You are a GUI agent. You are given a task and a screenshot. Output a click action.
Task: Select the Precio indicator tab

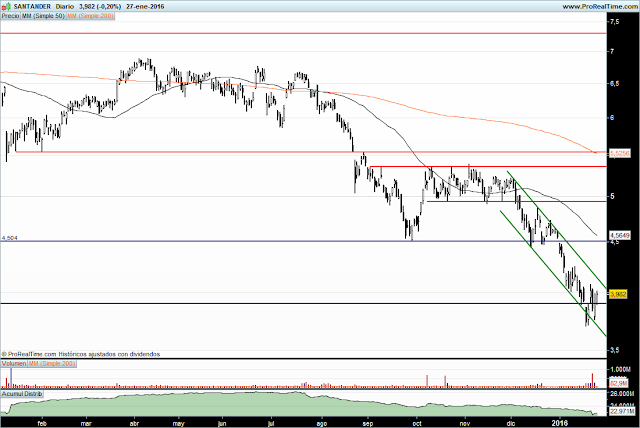click(10, 16)
